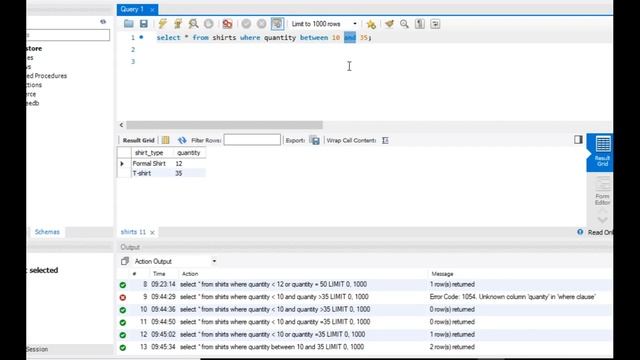Viewport: 640px width, 360px height.
Task: Focus the Filter Rows input field
Action: point(252,140)
